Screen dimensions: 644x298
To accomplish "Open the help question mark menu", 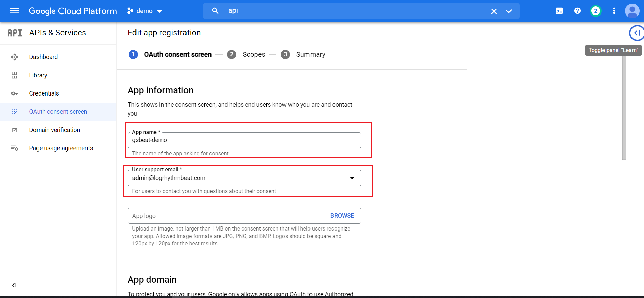I will [577, 11].
